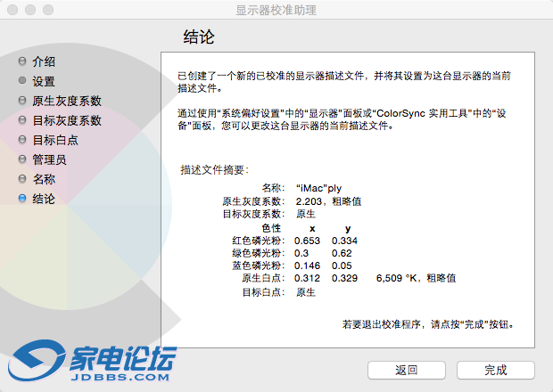Click the bullet next to 介绍 step

[22, 61]
